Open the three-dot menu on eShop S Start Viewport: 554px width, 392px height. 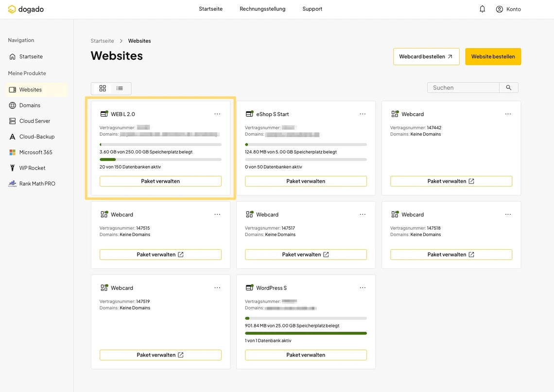point(363,114)
